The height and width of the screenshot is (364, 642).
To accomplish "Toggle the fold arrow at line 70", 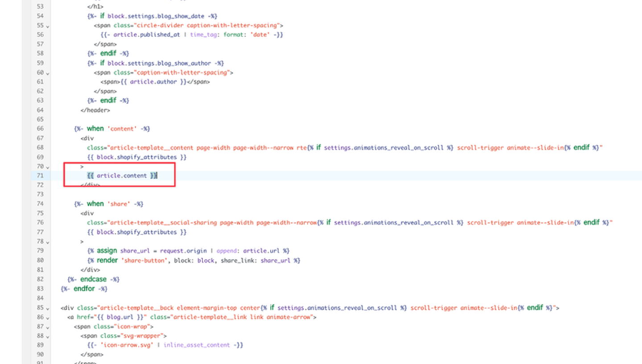I will (x=48, y=167).
